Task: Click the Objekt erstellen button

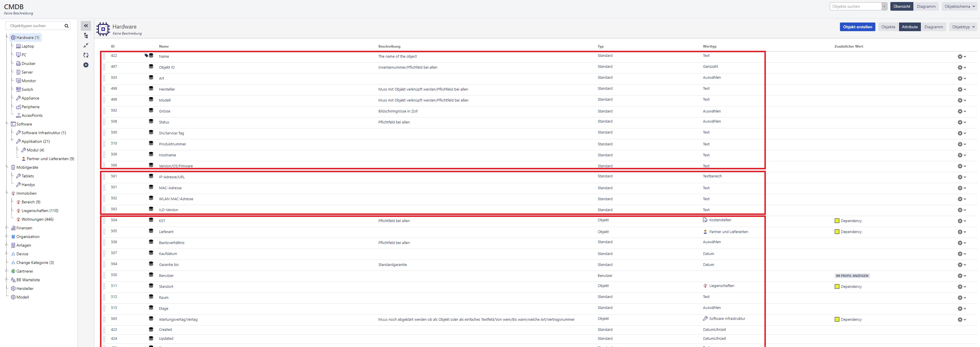Action: pyautogui.click(x=857, y=27)
